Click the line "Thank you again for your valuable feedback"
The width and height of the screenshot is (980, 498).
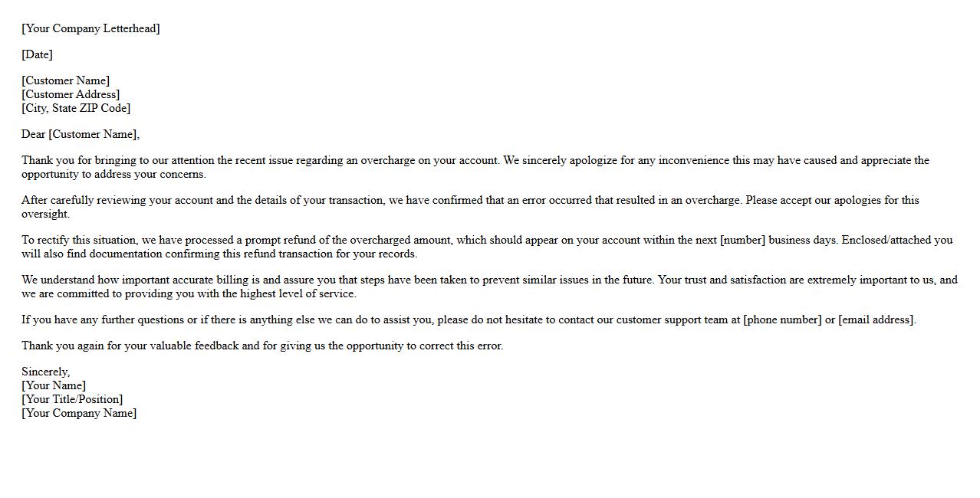(x=262, y=346)
